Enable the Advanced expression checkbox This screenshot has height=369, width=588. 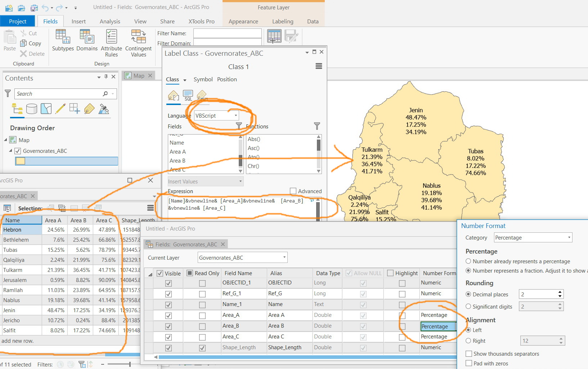pos(293,191)
